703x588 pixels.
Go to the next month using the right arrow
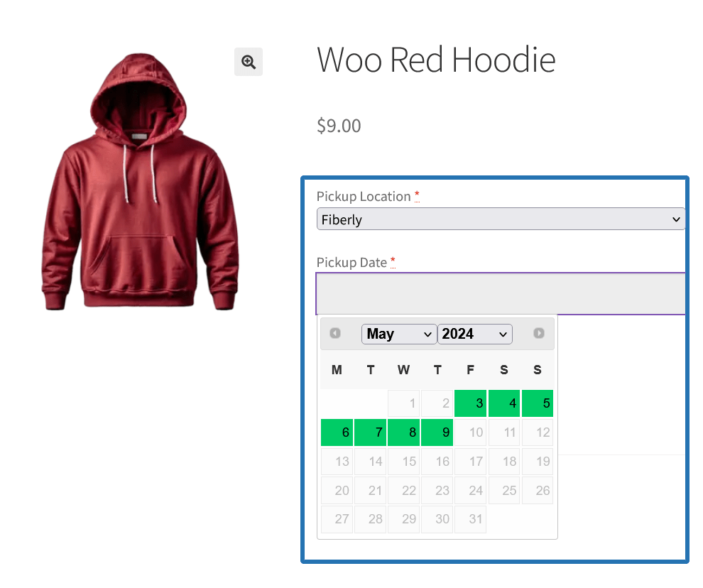pos(538,333)
